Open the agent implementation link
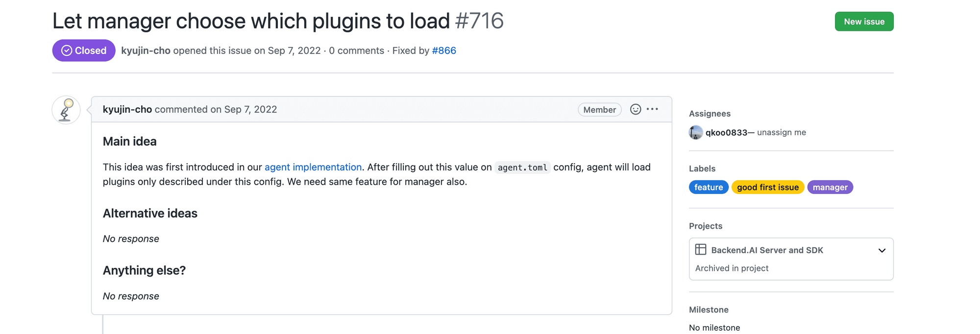 (x=313, y=167)
